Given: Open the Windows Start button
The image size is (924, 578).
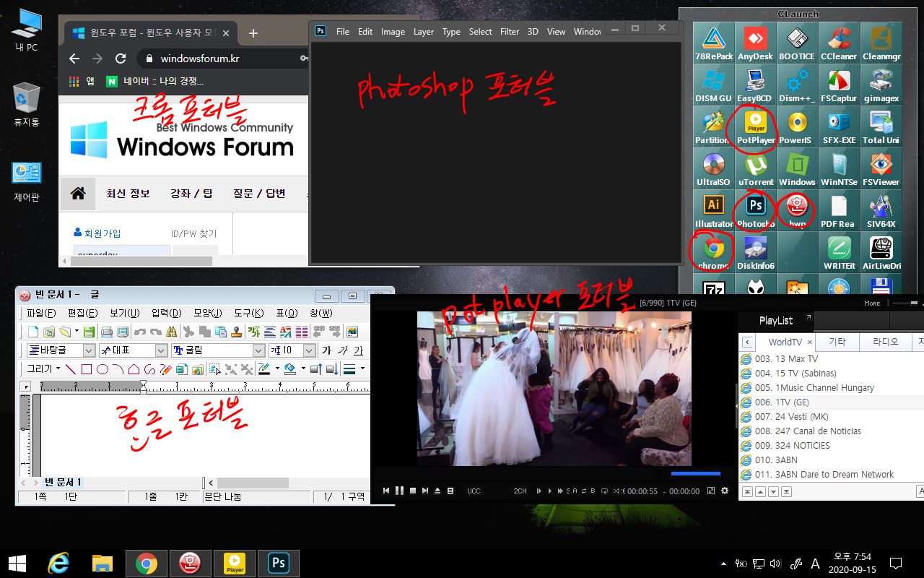Looking at the screenshot, I should point(17,564).
